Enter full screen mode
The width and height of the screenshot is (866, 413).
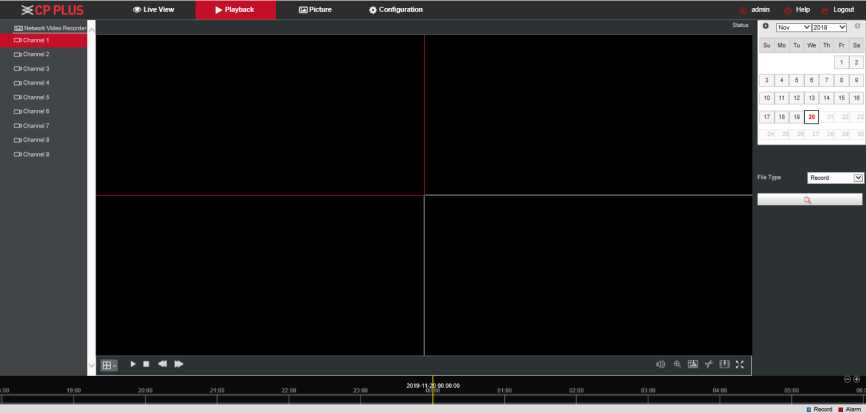pyautogui.click(x=740, y=364)
